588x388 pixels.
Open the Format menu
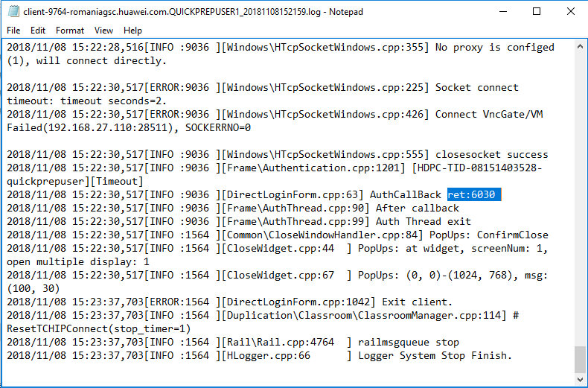(70, 31)
